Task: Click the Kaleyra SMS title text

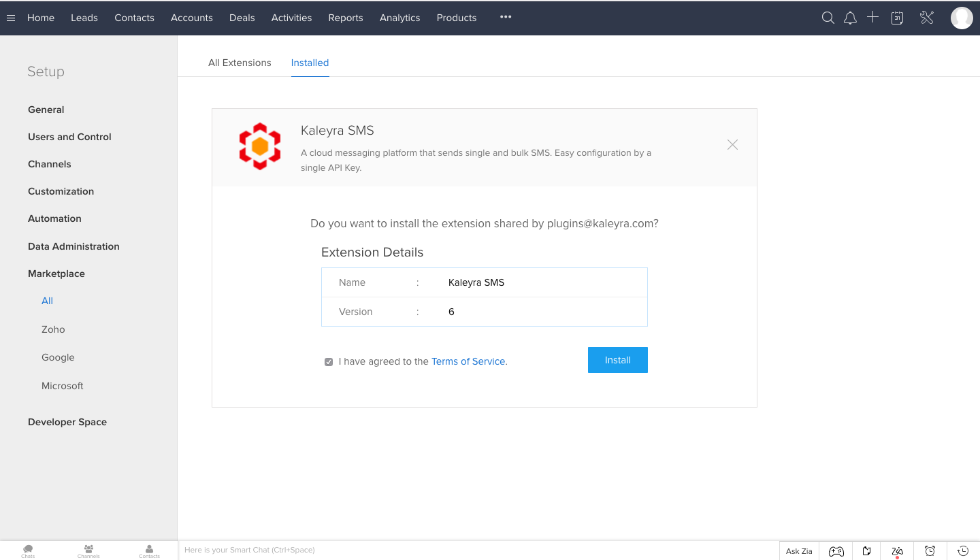Action: point(338,131)
